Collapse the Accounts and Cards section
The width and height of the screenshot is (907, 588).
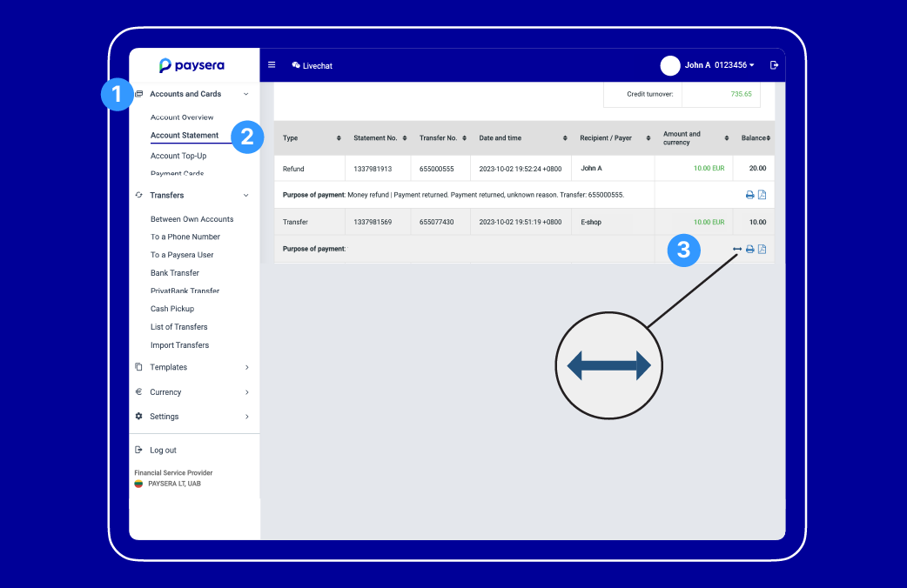(245, 93)
